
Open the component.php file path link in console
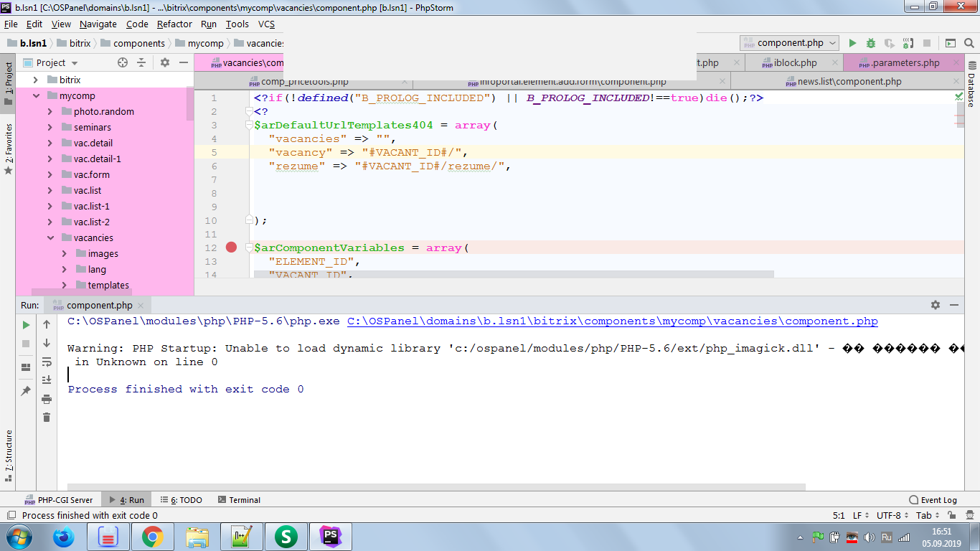tap(612, 321)
